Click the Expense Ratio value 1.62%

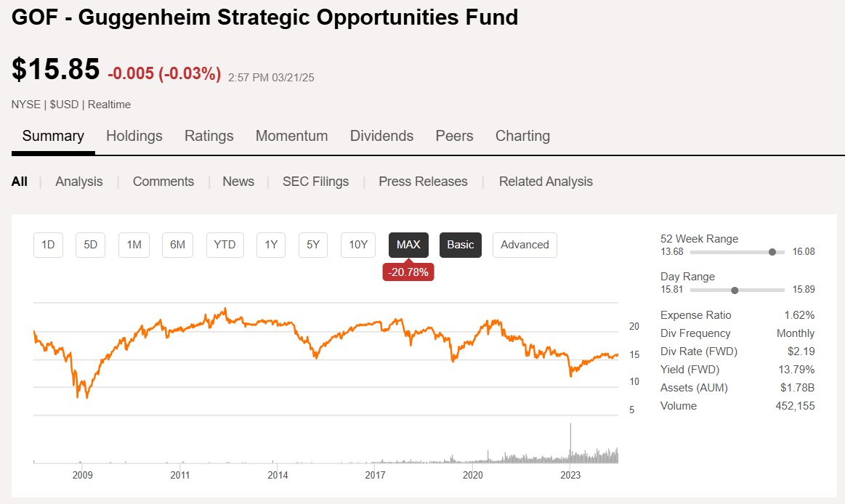[x=799, y=315]
